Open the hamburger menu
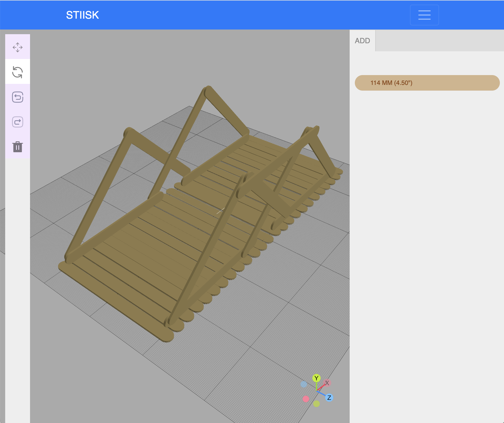Image resolution: width=504 pixels, height=423 pixels. tap(424, 15)
